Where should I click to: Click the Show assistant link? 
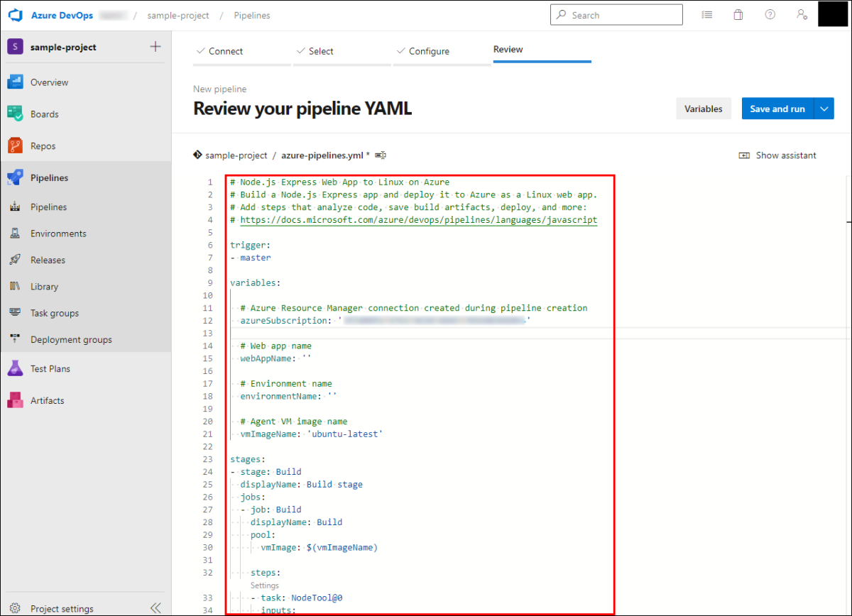coord(786,155)
